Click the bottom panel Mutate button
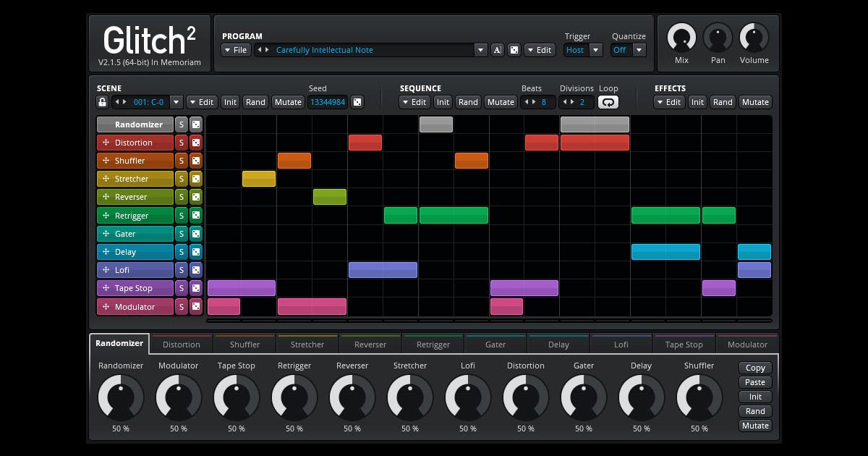868x456 pixels. tap(755, 426)
